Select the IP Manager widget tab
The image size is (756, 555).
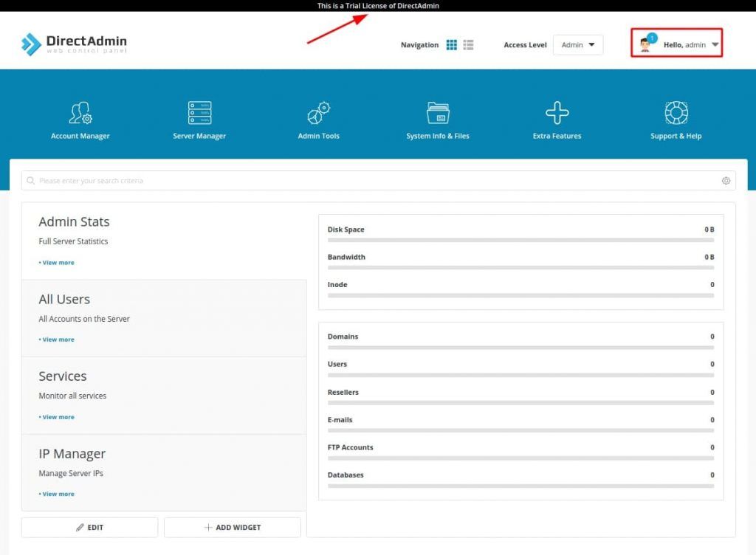(164, 472)
